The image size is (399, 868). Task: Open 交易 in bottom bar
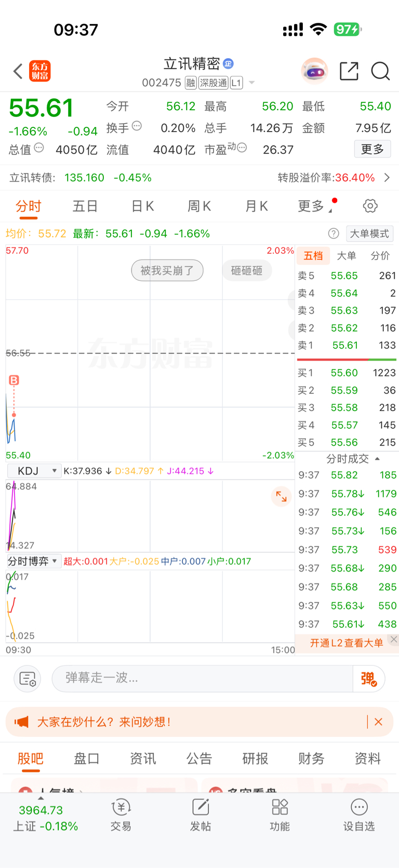click(x=121, y=815)
